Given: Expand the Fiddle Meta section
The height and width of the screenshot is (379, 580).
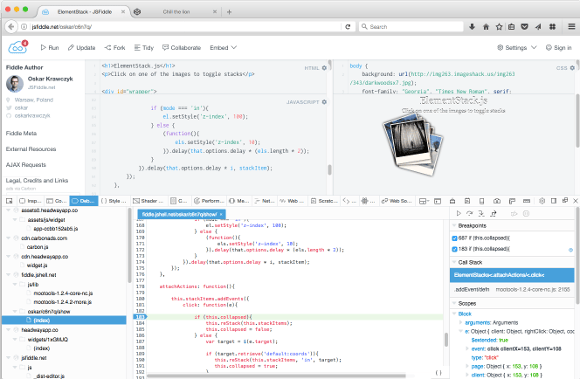Looking at the screenshot, I should click(21, 133).
